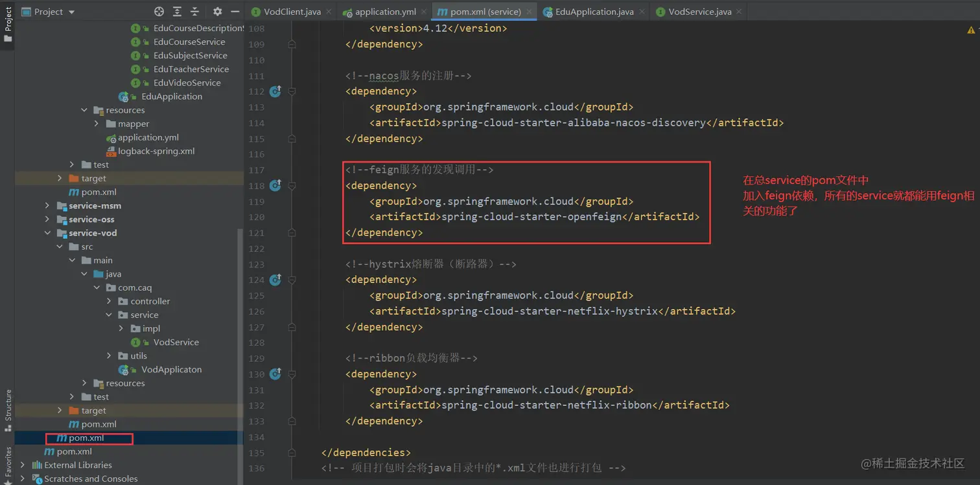Close the EduApplication.java tab
Viewport: 980px width, 485px height.
[x=642, y=12]
